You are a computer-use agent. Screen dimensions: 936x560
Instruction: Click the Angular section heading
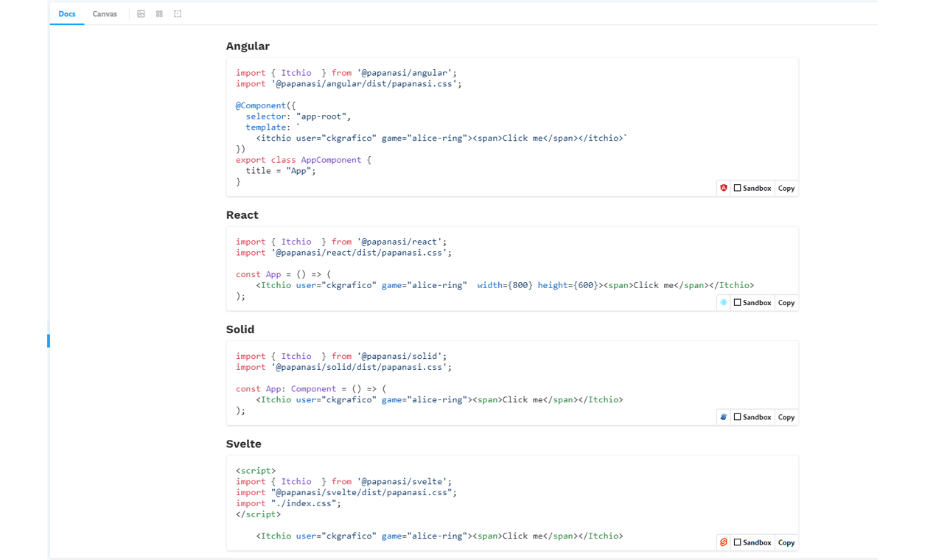pos(248,46)
